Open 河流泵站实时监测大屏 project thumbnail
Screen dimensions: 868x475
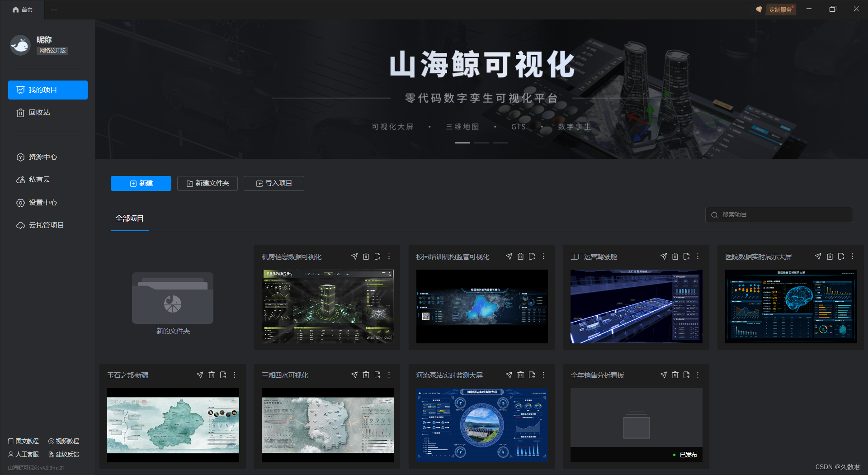(x=482, y=425)
